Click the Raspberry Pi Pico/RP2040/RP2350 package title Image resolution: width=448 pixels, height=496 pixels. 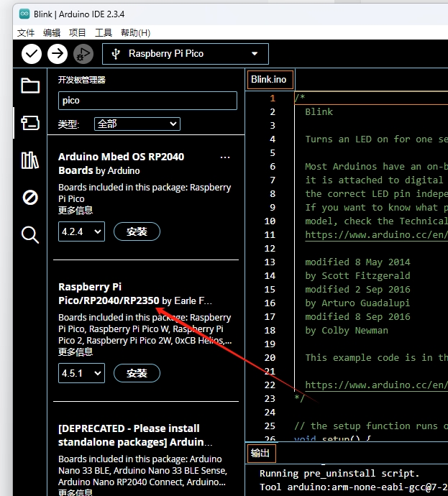(x=109, y=293)
